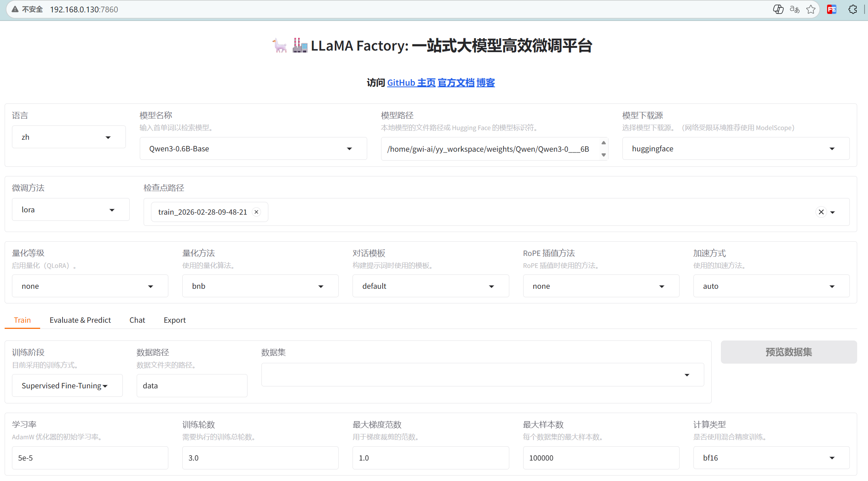
Task: Click the 学习率 input field showing 5e-5
Action: tap(90, 458)
